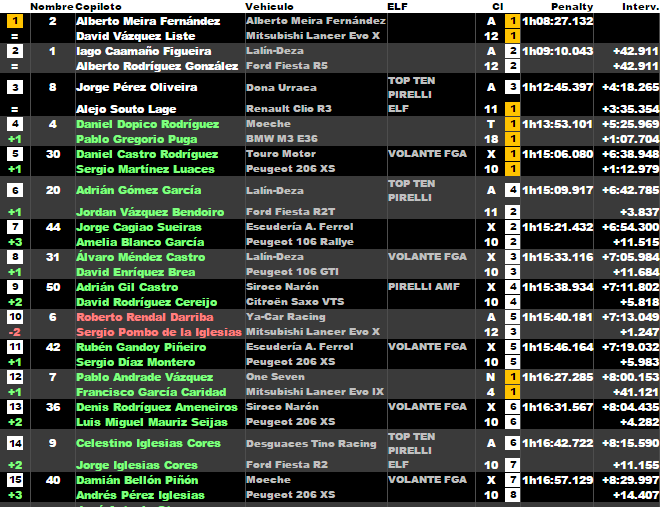Click vehicle BMW M3 E36
The width and height of the screenshot is (665, 507).
(x=282, y=139)
